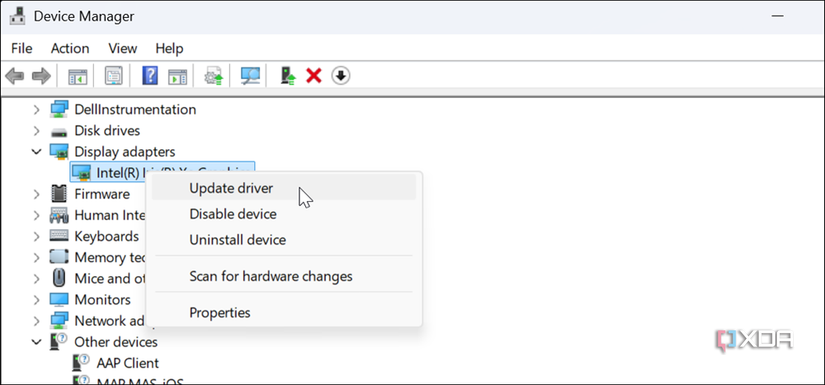Viewport: 825px width, 385px height.
Task: Click the red X Uninstall device icon
Action: pyautogui.click(x=314, y=76)
